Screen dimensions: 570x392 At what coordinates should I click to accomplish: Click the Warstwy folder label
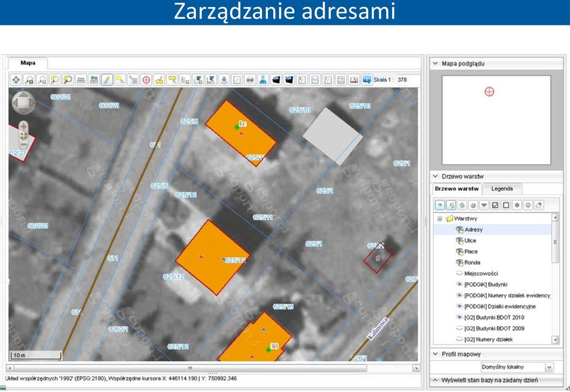pos(465,219)
